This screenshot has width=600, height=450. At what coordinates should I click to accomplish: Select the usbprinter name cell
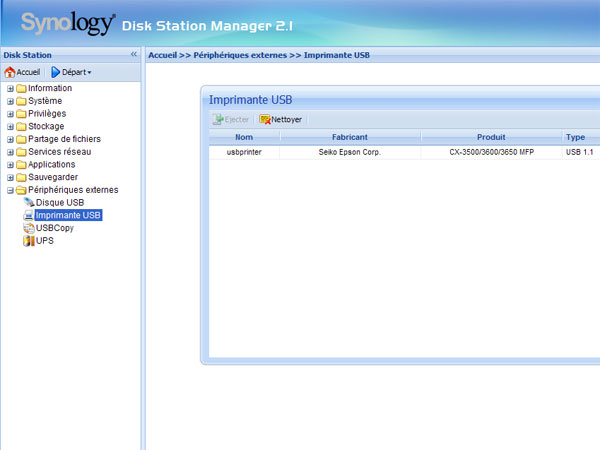[244, 152]
